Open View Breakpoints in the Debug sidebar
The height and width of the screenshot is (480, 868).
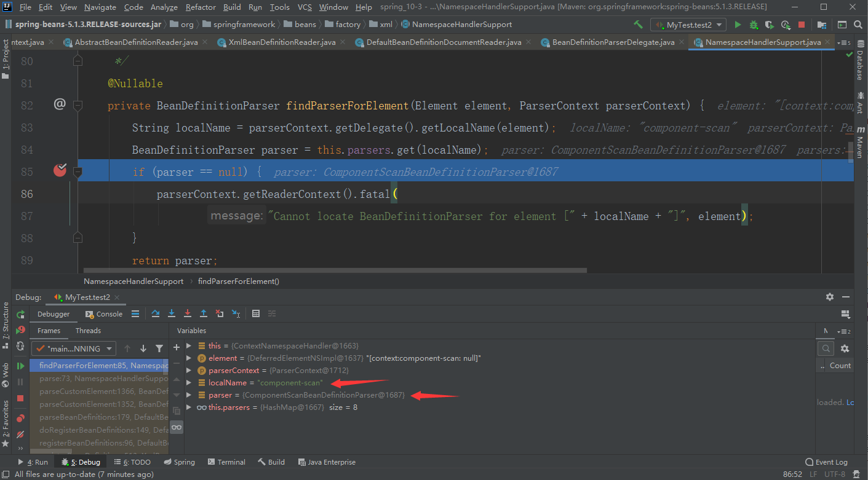[x=20, y=418]
